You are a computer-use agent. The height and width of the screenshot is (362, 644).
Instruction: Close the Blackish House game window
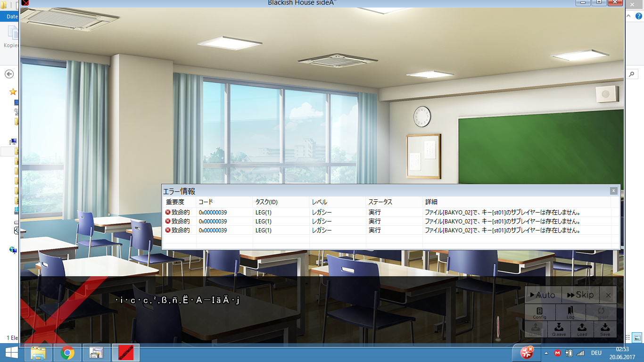point(615,2)
